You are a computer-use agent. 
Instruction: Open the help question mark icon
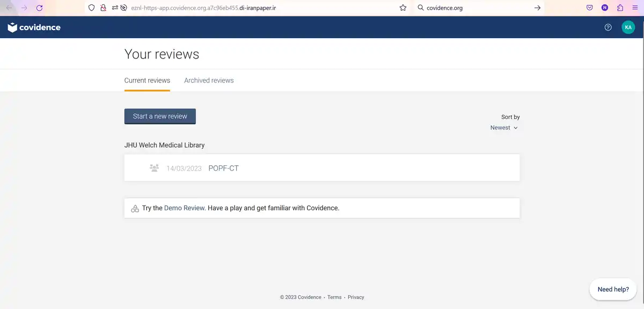coord(608,27)
